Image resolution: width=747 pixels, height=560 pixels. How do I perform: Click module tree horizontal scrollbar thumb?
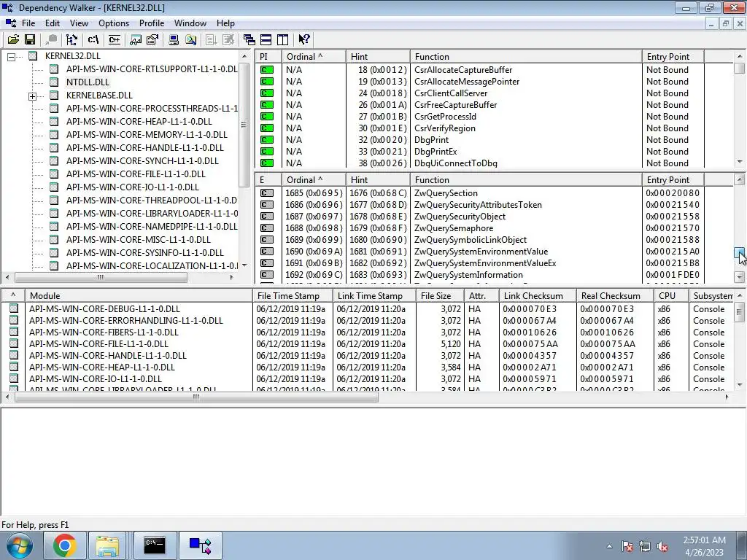pos(101,277)
